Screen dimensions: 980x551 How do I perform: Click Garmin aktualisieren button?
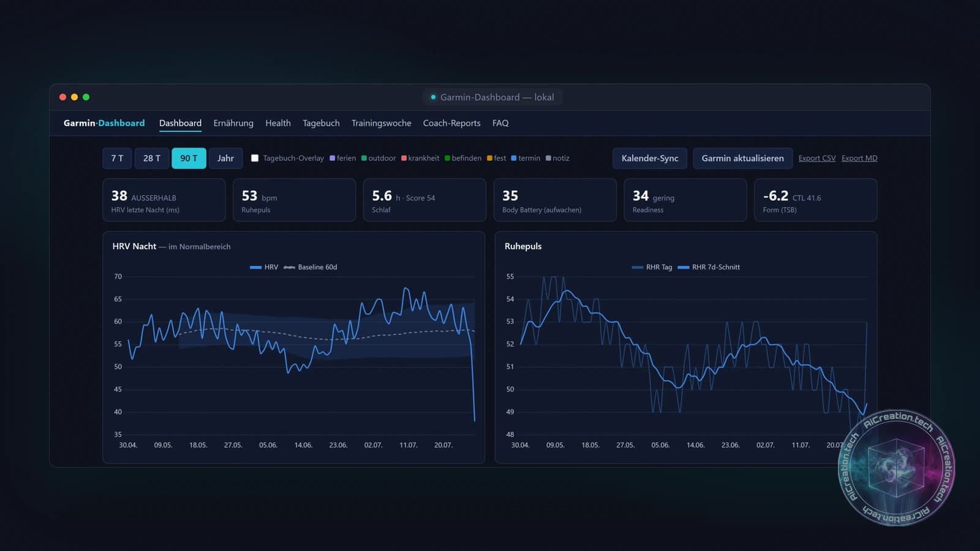pyautogui.click(x=742, y=158)
